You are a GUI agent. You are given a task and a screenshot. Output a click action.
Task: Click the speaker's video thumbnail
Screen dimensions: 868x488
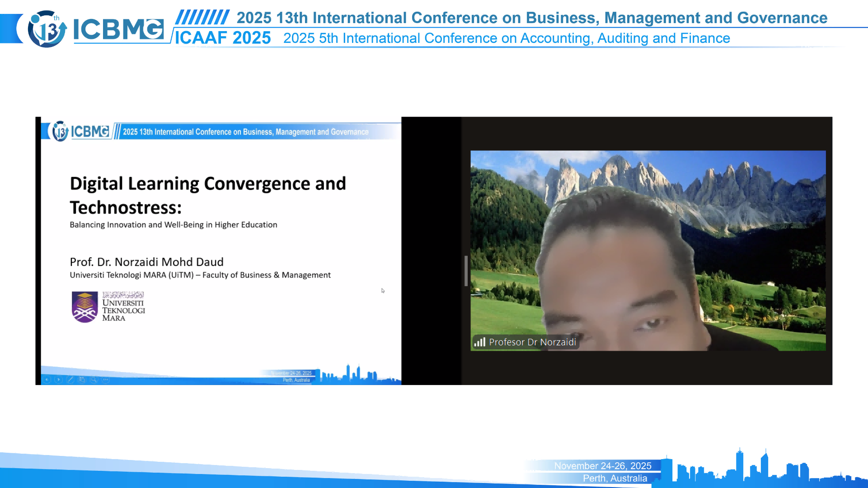click(x=648, y=251)
